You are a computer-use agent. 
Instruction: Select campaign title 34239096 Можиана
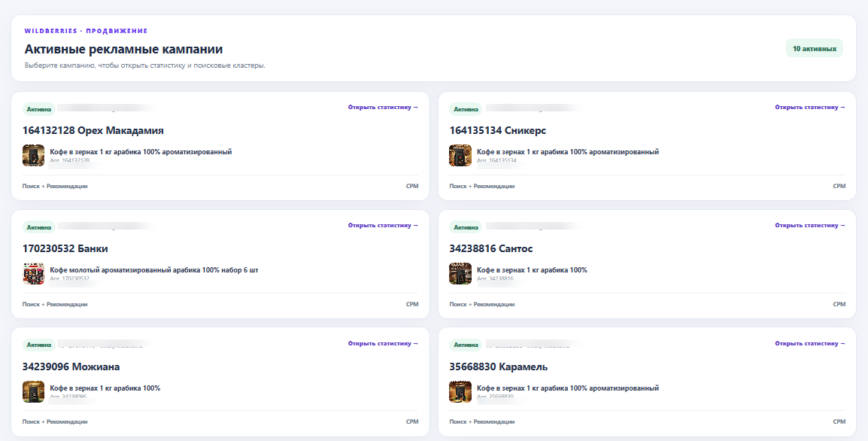click(x=71, y=366)
